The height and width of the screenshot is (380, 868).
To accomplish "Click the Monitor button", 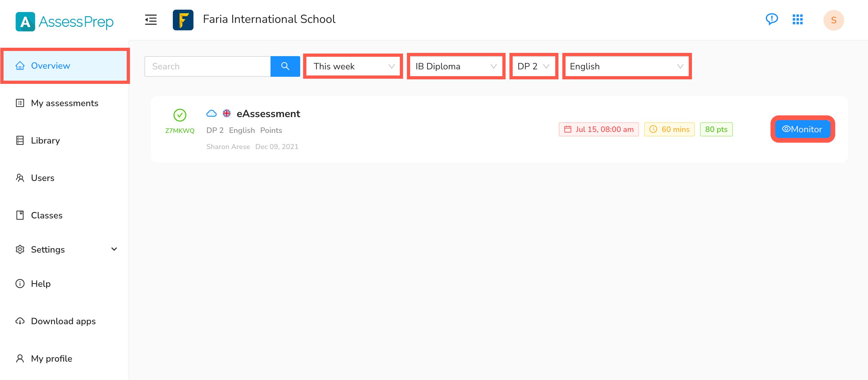I will [x=802, y=129].
